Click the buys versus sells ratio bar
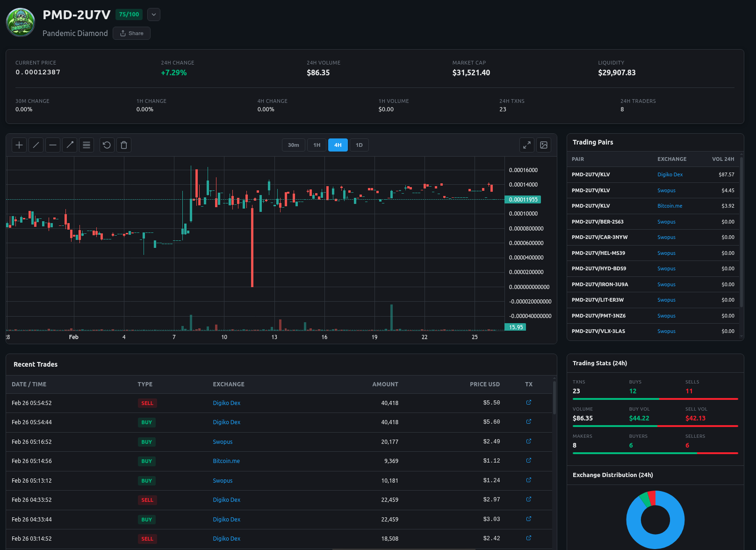This screenshot has width=756, height=550. [655, 399]
